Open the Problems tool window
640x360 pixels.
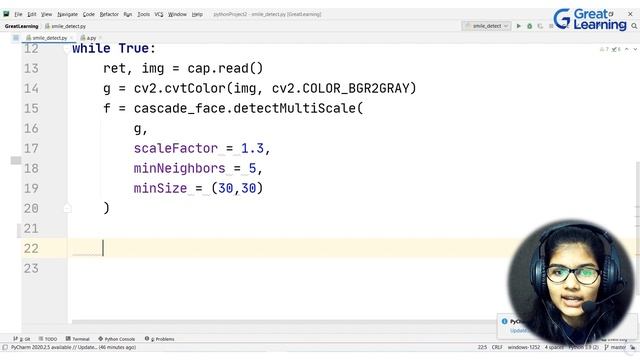(160, 339)
